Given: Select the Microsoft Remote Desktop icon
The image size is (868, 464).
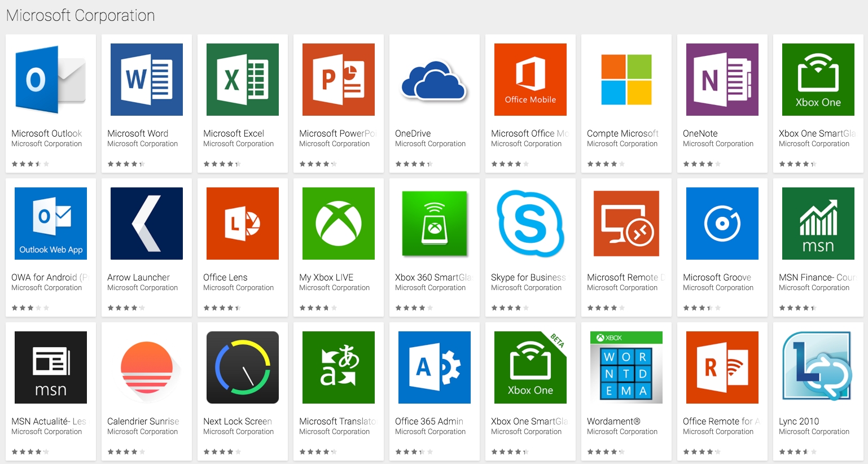Looking at the screenshot, I should [x=626, y=224].
